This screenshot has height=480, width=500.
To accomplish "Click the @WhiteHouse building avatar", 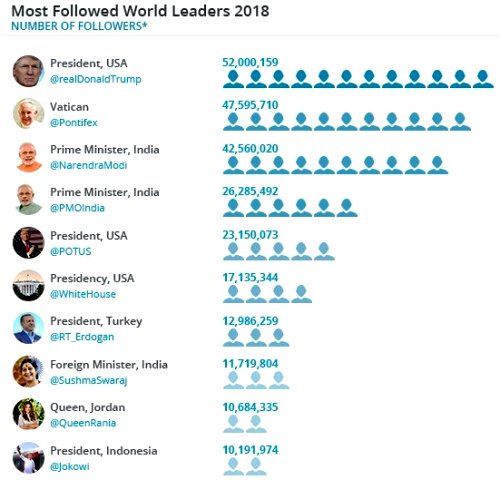I will click(x=28, y=286).
